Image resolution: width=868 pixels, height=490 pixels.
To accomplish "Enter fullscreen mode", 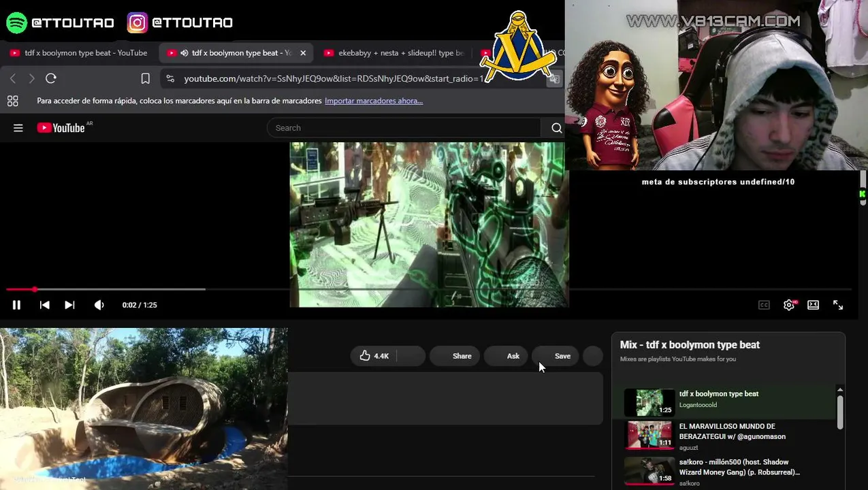I will point(838,305).
